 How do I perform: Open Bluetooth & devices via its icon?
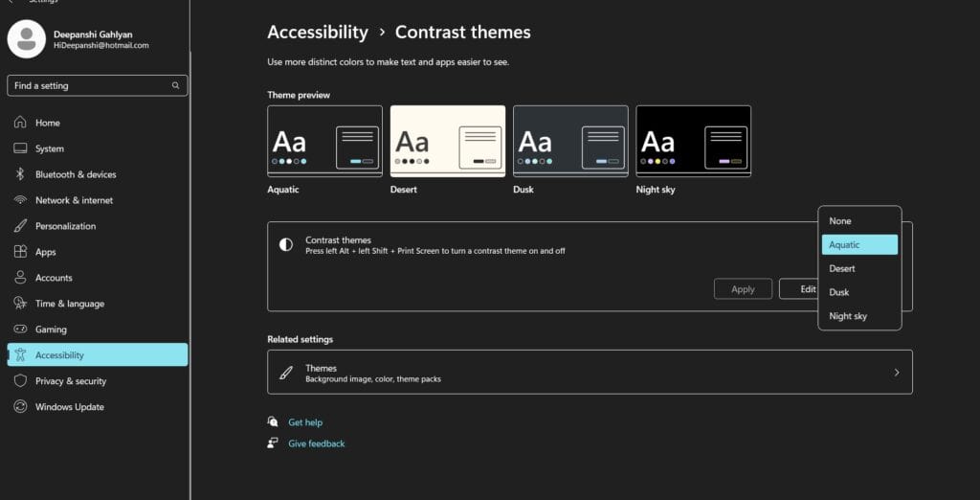[19, 174]
